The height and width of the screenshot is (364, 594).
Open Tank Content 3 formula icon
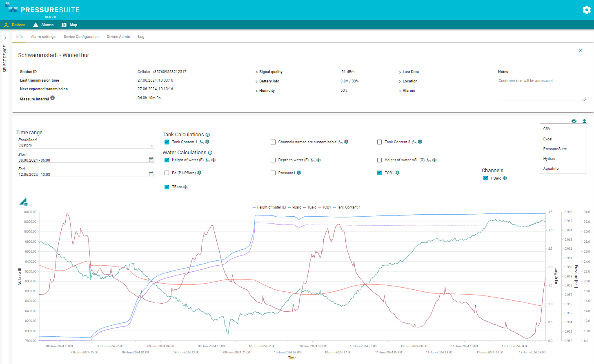click(414, 142)
